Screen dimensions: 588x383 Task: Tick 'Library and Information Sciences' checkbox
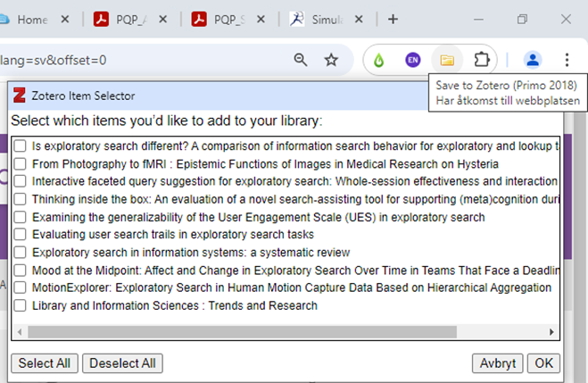tap(21, 305)
